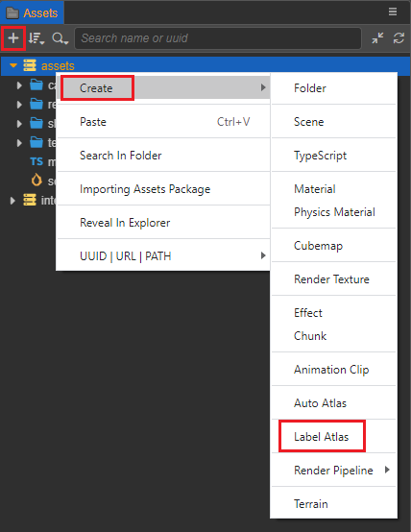Select the TS TypeScript file icon
The image size is (411, 532).
(36, 161)
